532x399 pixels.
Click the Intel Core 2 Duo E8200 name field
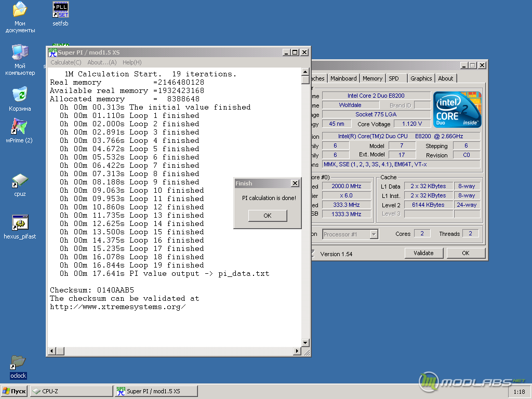point(376,96)
